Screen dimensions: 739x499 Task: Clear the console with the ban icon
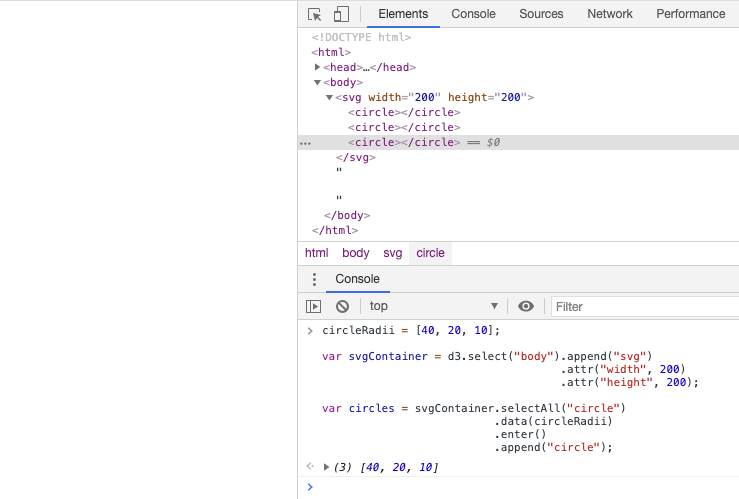pos(343,306)
